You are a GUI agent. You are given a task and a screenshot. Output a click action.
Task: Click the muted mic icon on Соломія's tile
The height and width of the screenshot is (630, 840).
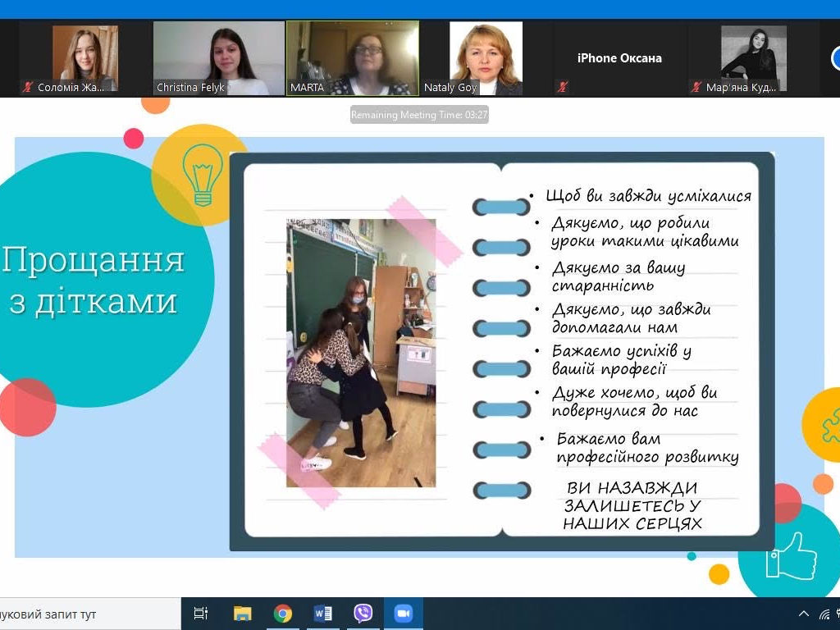click(x=29, y=87)
